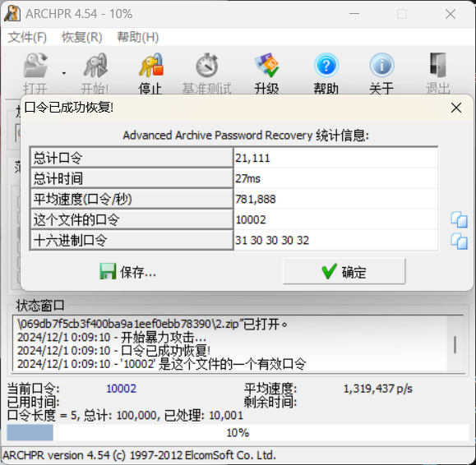Screen dimensions: 476x465
Task: Copy the hex password icon
Action: (x=459, y=242)
